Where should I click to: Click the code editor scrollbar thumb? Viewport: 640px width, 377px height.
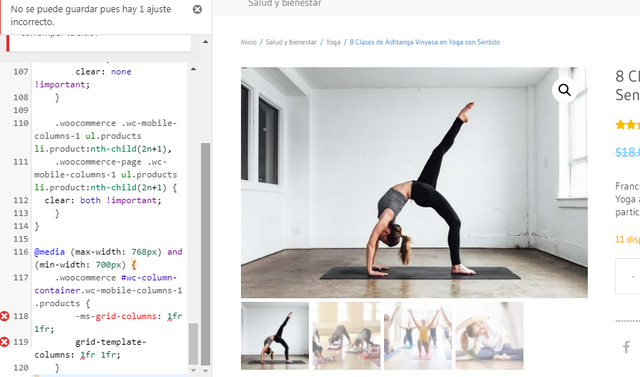point(193,344)
